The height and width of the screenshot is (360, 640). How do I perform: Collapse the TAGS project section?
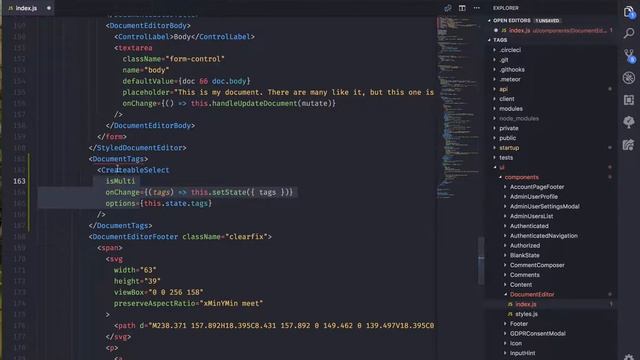(x=489, y=40)
